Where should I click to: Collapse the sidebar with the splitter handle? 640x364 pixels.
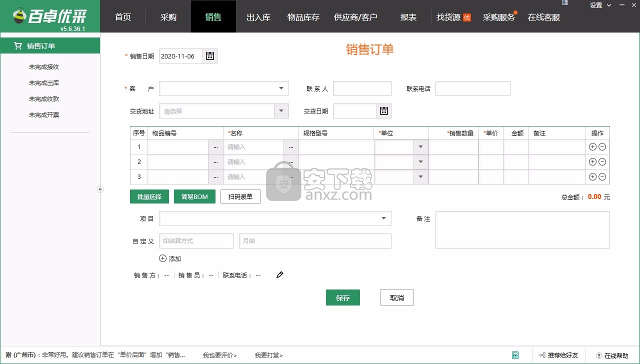(100, 189)
